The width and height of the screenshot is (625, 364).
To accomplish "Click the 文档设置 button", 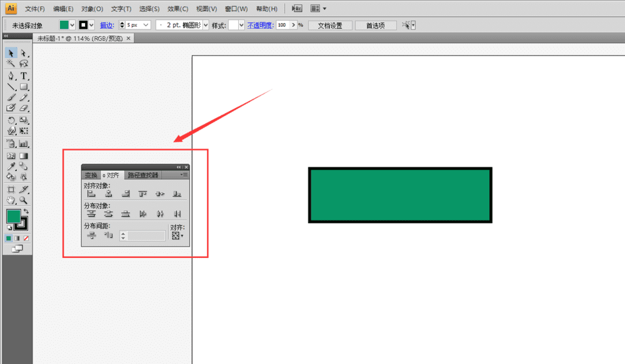I will coord(330,26).
